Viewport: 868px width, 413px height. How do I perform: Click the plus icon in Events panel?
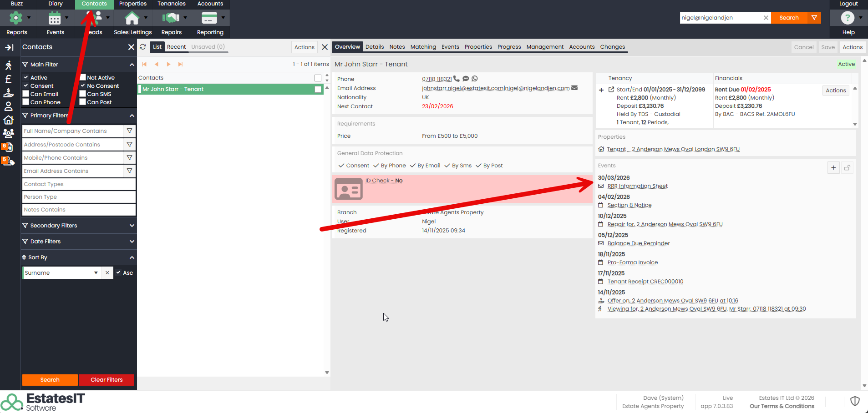coord(833,168)
